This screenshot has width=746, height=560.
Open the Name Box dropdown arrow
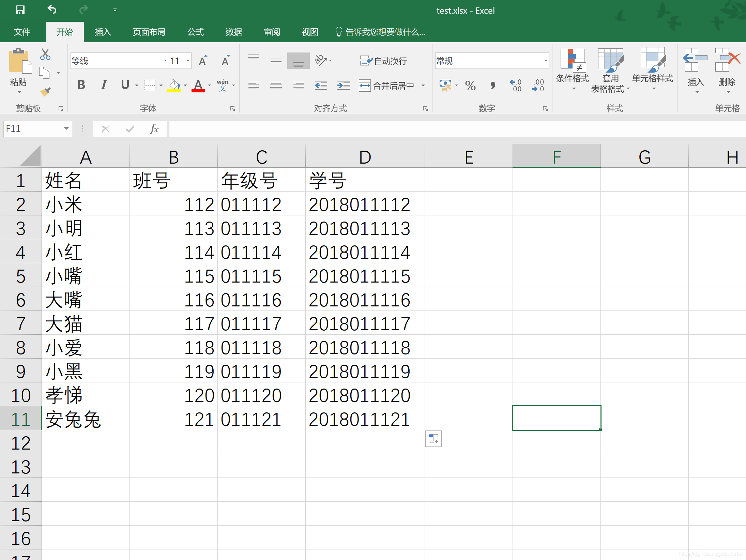[66, 129]
